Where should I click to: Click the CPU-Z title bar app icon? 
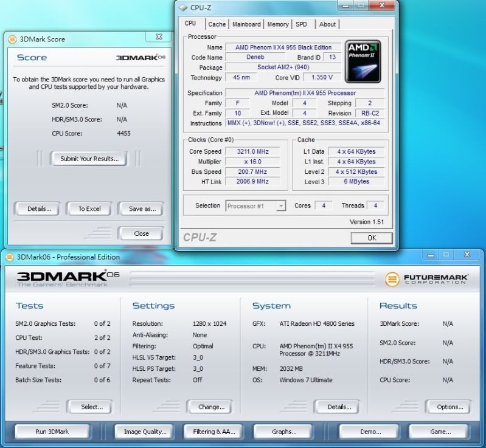184,7
